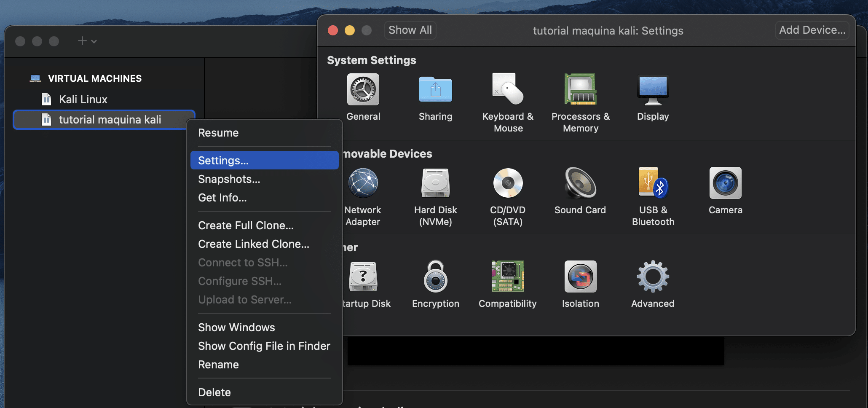Open the Isolation settings icon

tap(580, 277)
